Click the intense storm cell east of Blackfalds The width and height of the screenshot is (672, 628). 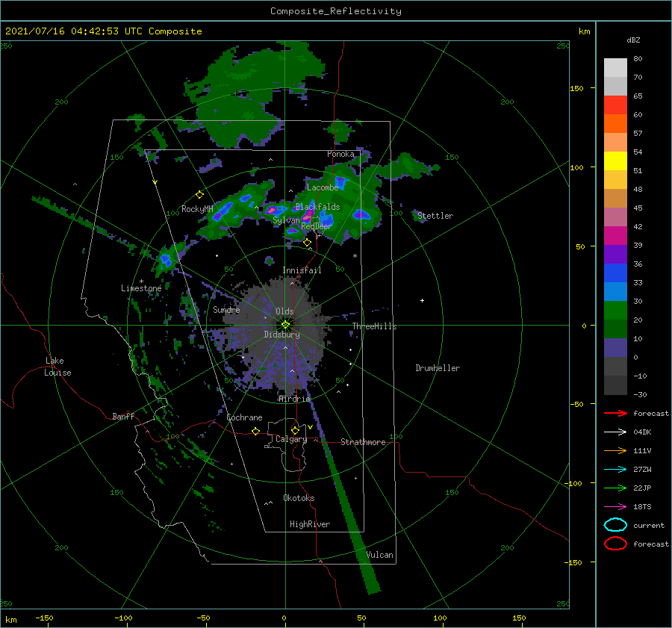pyautogui.click(x=361, y=214)
